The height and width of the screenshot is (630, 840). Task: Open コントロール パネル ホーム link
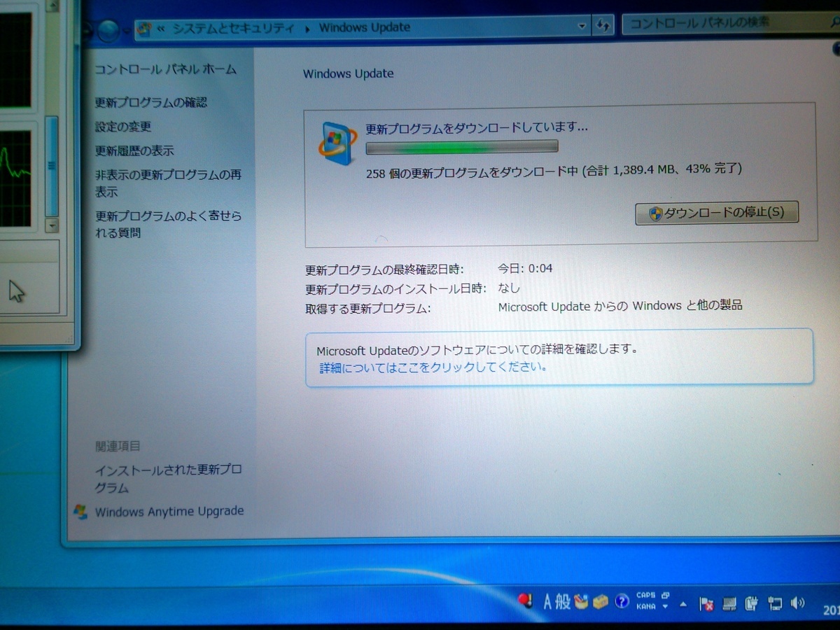(166, 69)
